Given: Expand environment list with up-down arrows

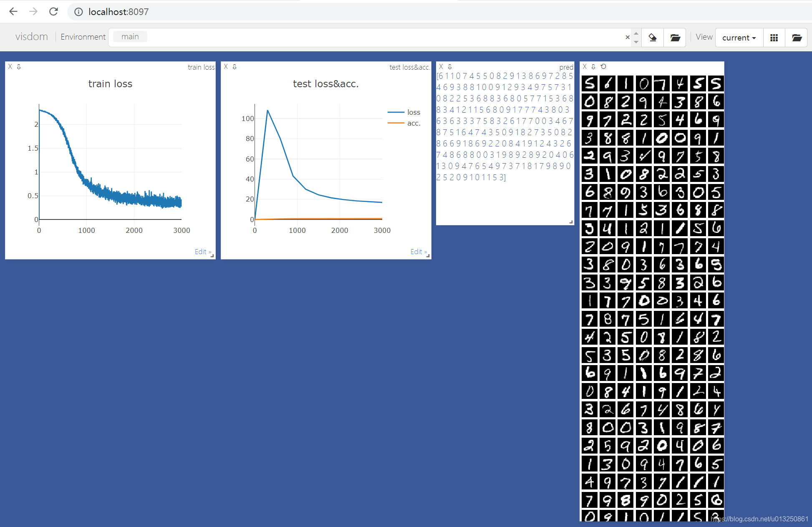Looking at the screenshot, I should 636,38.
